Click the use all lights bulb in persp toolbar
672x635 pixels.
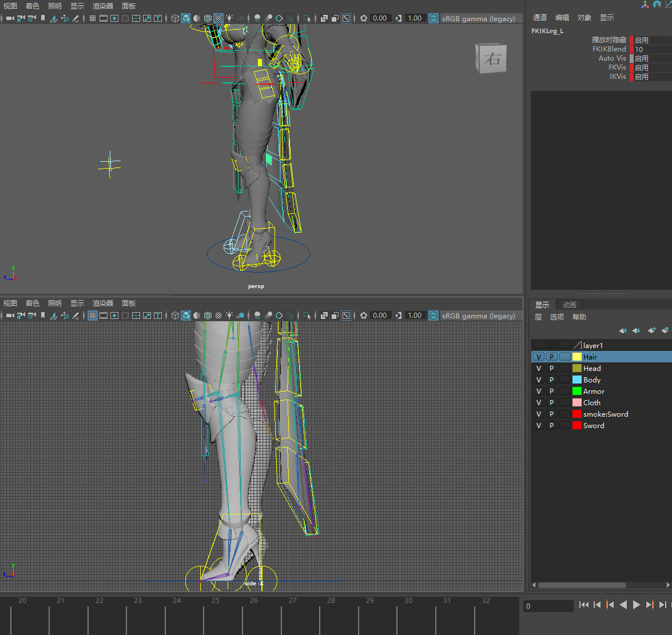pyautogui.click(x=229, y=18)
